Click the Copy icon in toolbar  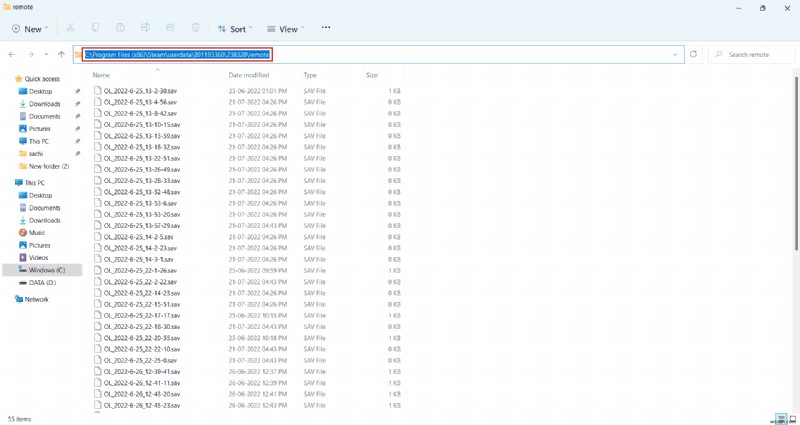[95, 29]
